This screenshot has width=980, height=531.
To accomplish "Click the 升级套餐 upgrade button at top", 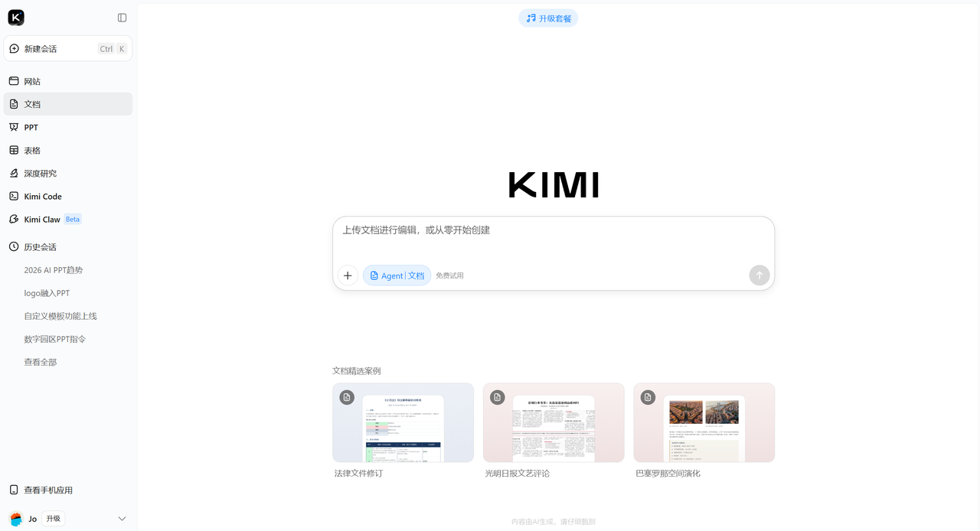I will point(548,18).
